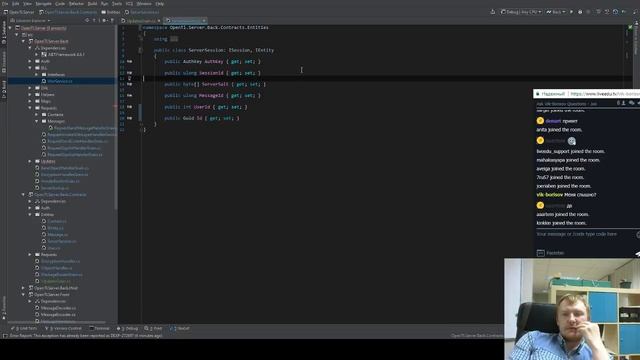Expand the .NETFramework dependency node
The height and width of the screenshot is (360, 640).
click(36, 54)
